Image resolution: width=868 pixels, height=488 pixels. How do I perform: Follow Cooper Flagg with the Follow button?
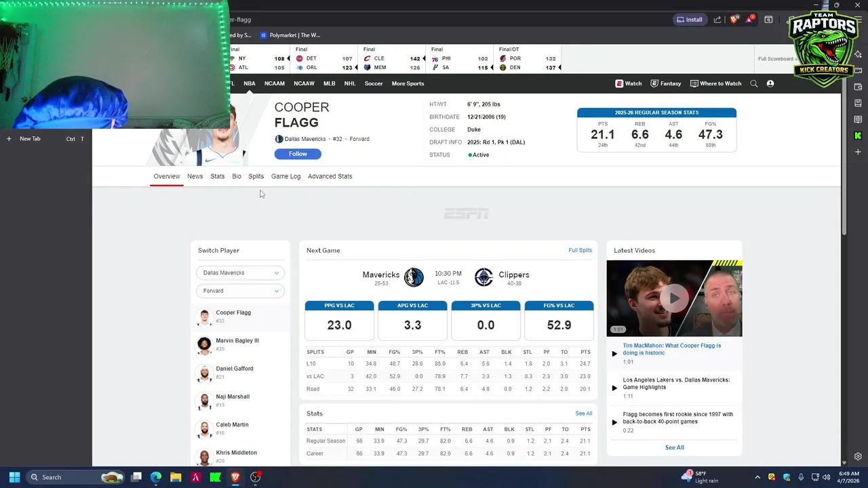298,154
